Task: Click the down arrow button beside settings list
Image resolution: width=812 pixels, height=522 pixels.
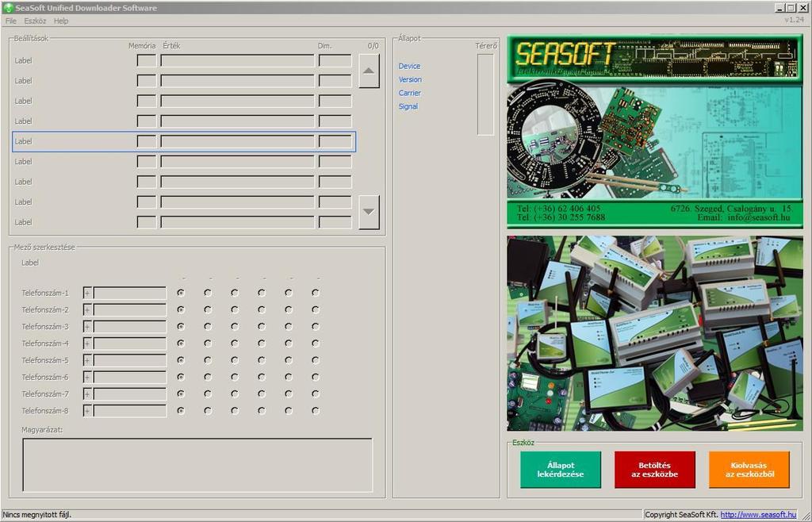Action: point(369,212)
